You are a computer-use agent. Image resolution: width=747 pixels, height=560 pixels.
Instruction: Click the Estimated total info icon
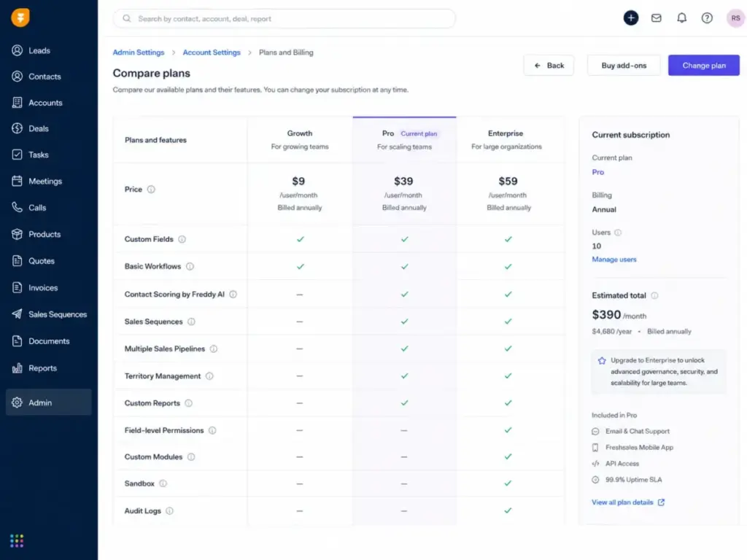click(654, 295)
